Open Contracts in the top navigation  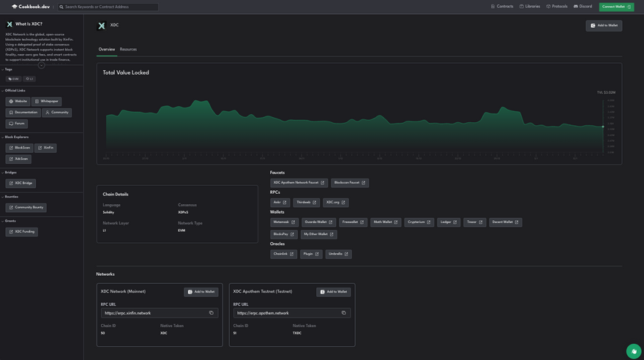[x=502, y=7]
